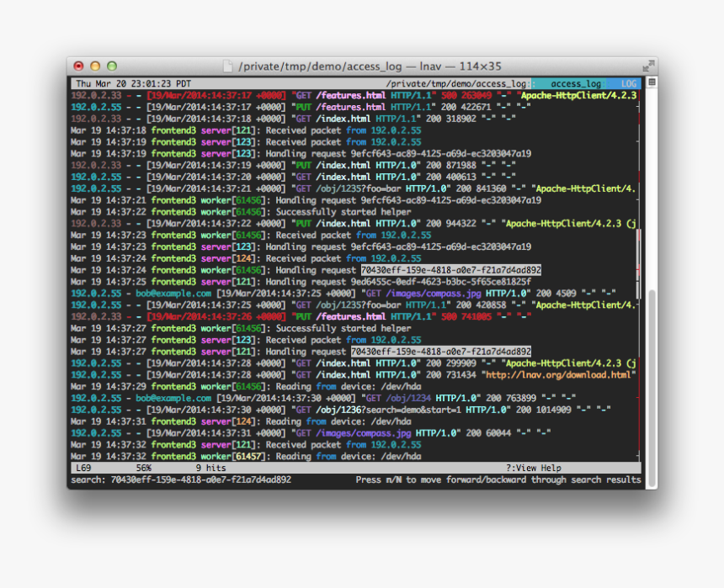The width and height of the screenshot is (724, 588).
Task: Select the teal access_log label in header
Action: [576, 83]
